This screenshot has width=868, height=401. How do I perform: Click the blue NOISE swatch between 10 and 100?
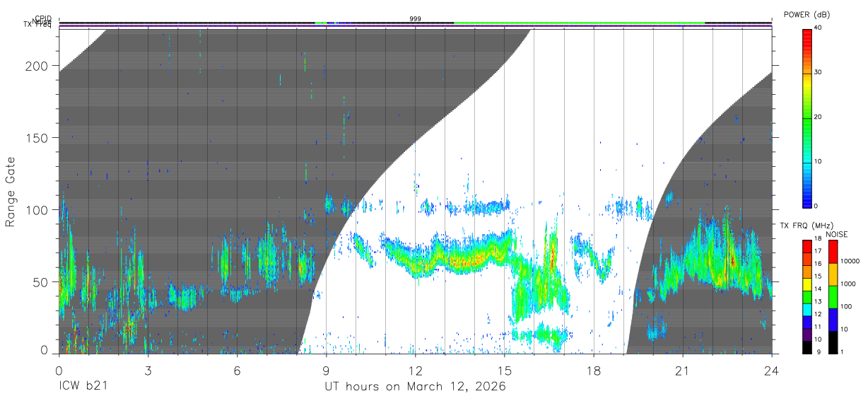tap(833, 320)
